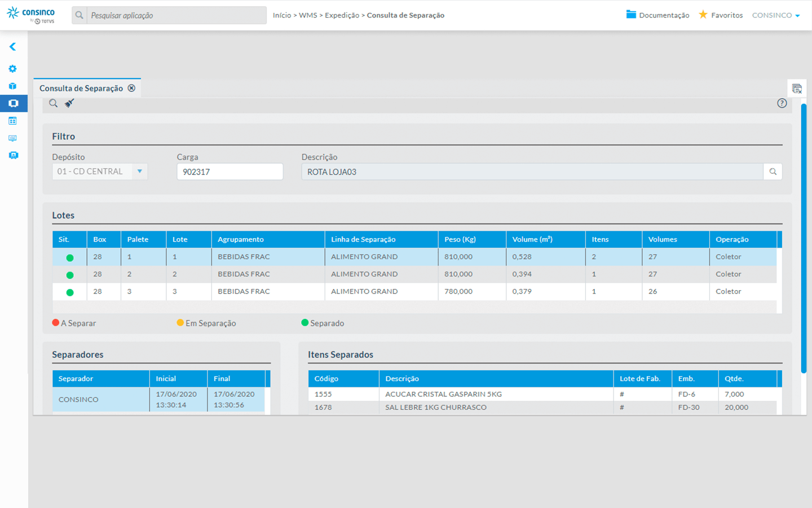
Task: Click the magnifier search icon in the toolbar
Action: tap(53, 103)
